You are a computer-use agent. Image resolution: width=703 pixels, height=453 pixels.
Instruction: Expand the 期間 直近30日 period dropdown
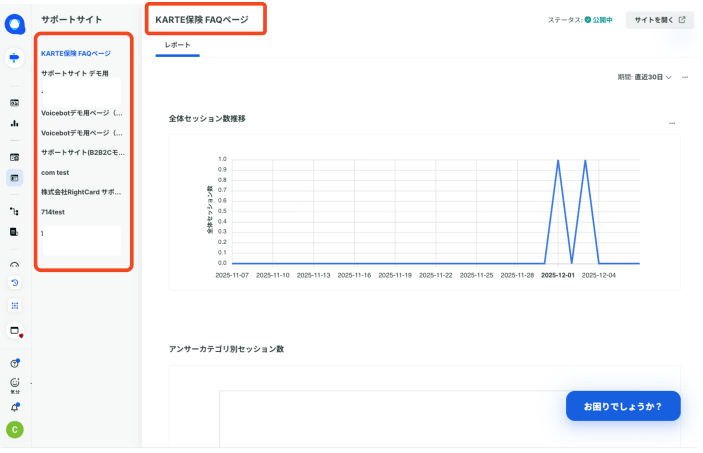click(x=645, y=78)
